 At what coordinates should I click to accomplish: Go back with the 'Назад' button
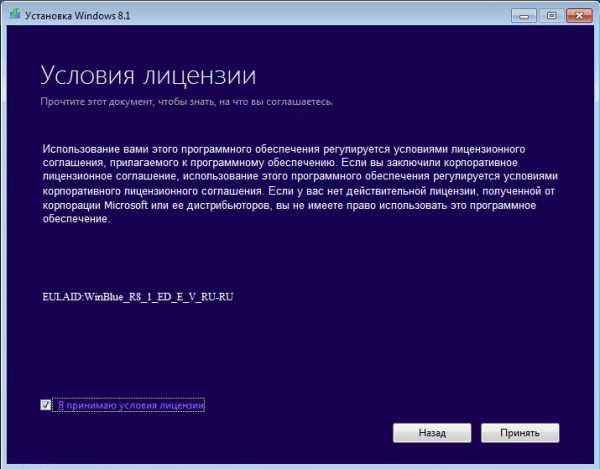click(432, 433)
